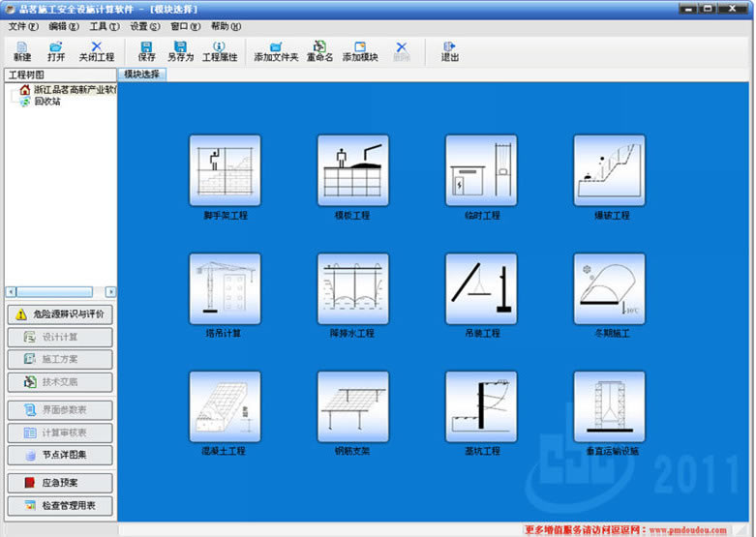Click the project tree's right scroll arrow
Image resolution: width=756 pixels, height=537 pixels.
[x=110, y=292]
